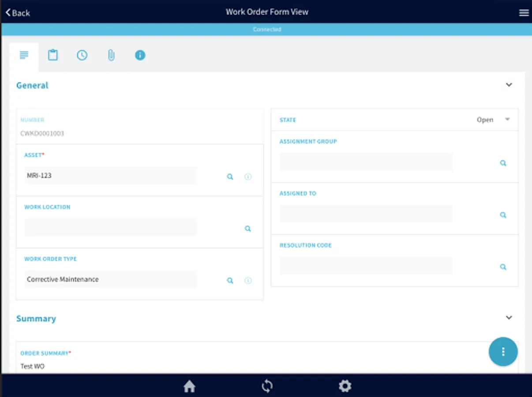Screen dimensions: 532x397
Task: Click the Resolution Code input field
Action: pos(366,266)
